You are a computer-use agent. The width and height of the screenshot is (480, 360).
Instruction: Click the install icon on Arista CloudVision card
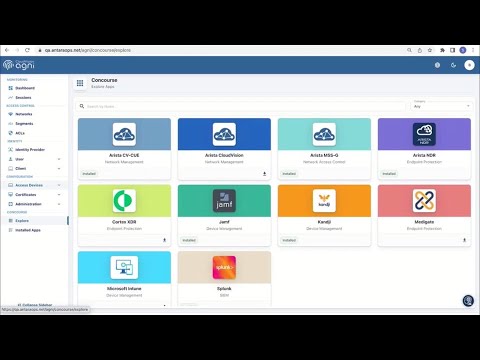(264, 174)
